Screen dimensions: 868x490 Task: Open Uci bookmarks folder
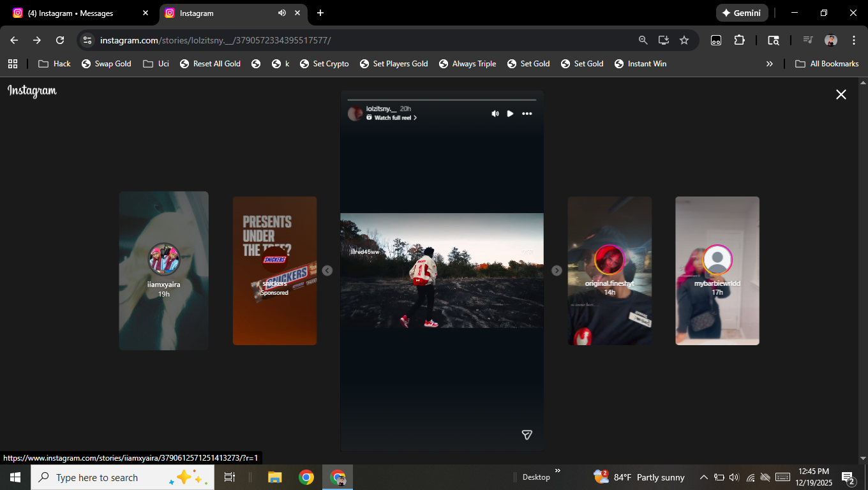pos(156,64)
